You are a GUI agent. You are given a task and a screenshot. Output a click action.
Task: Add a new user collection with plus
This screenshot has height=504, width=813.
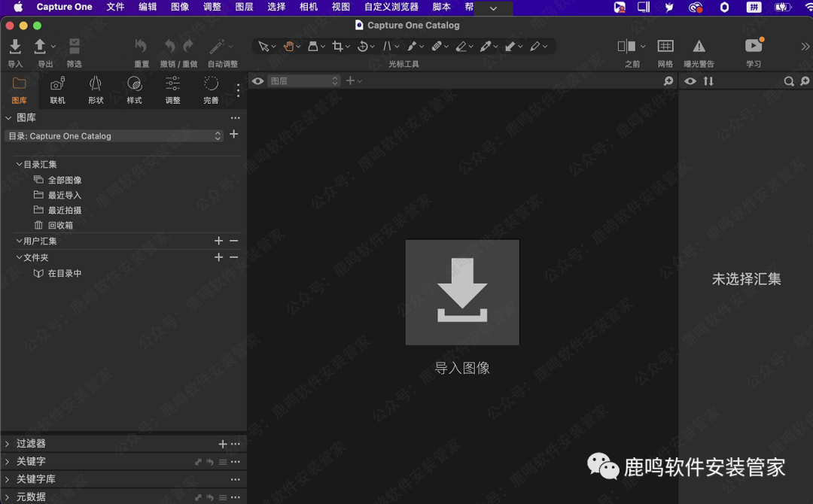tap(218, 241)
